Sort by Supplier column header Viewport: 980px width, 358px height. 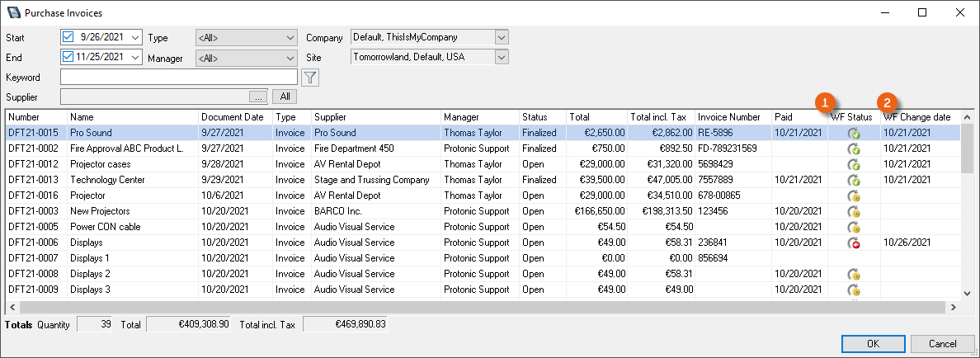click(x=375, y=117)
